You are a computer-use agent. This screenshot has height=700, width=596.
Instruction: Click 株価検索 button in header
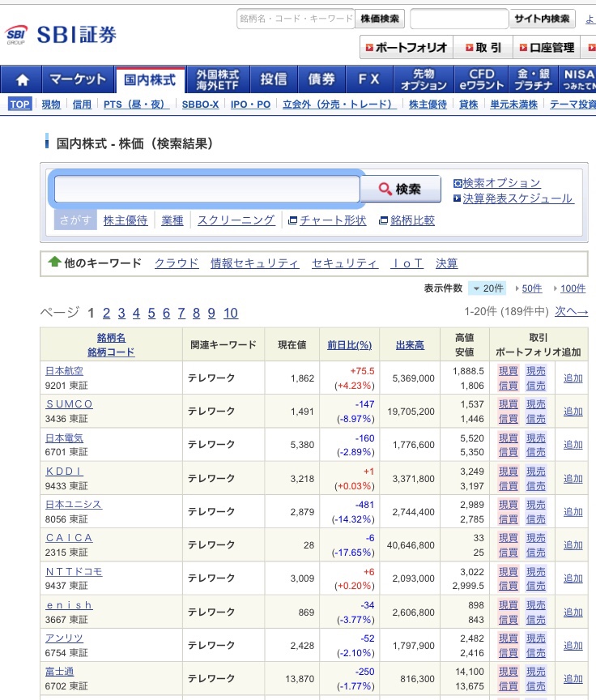(x=380, y=19)
